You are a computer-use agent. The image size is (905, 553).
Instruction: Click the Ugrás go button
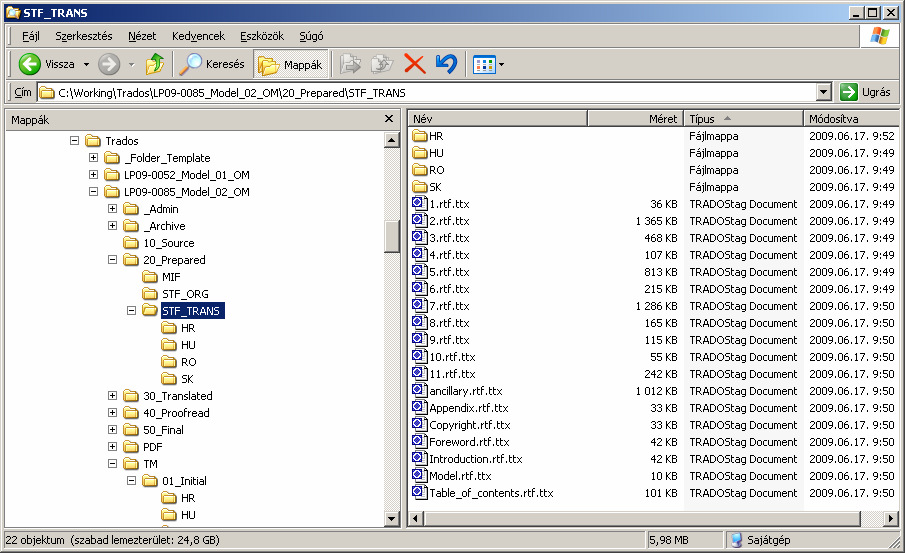[865, 92]
